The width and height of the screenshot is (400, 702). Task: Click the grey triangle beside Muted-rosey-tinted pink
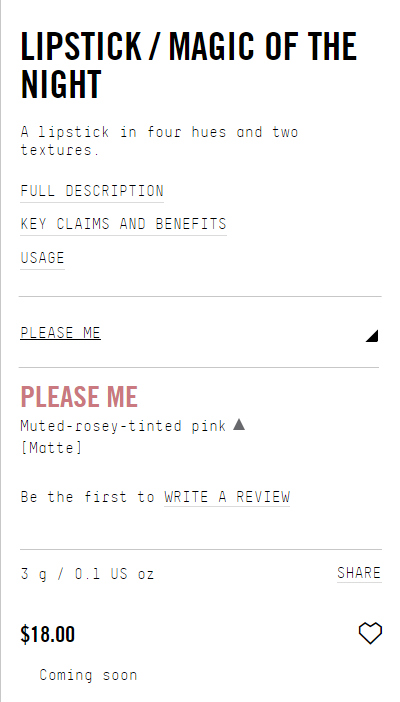[239, 424]
